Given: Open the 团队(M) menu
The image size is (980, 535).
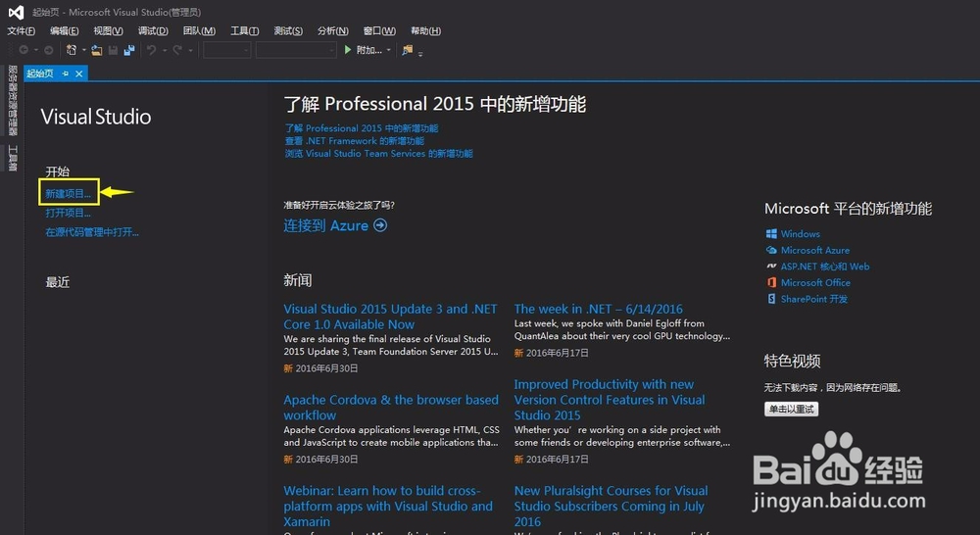Looking at the screenshot, I should [x=199, y=30].
